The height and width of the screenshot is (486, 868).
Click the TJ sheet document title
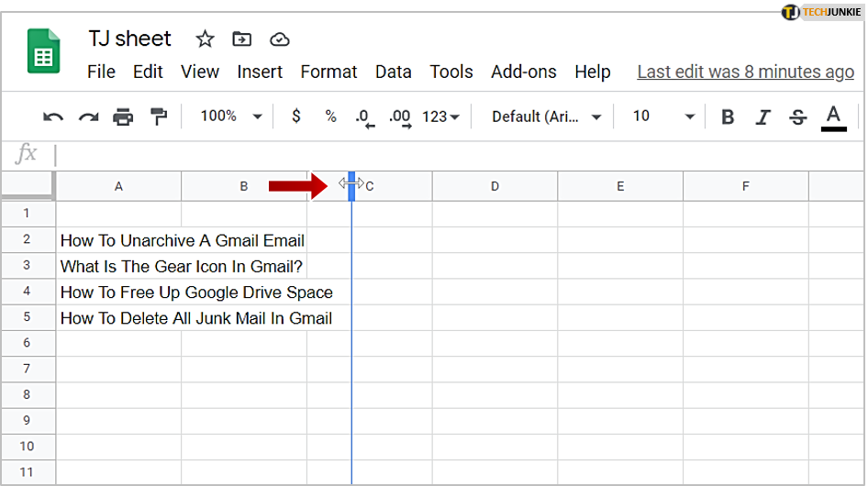pos(129,39)
